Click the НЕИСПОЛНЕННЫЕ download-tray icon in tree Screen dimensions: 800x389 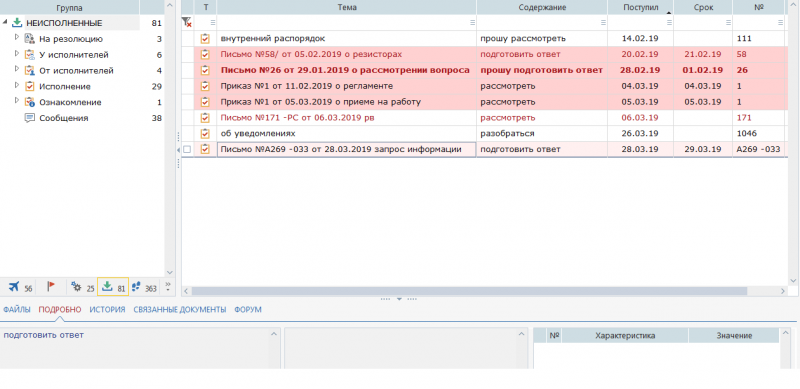17,23
